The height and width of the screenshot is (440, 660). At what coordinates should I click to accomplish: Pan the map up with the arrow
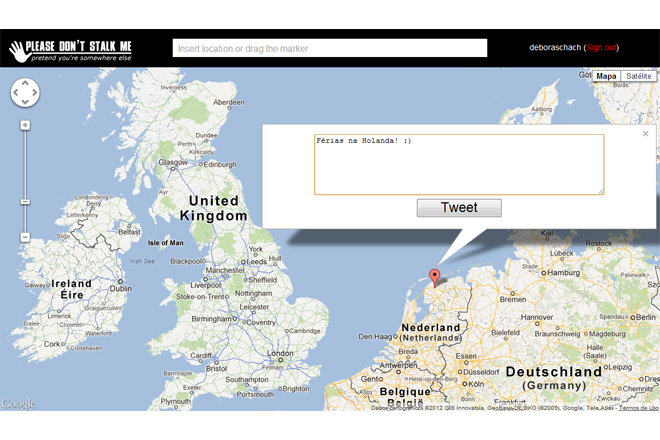click(x=25, y=83)
